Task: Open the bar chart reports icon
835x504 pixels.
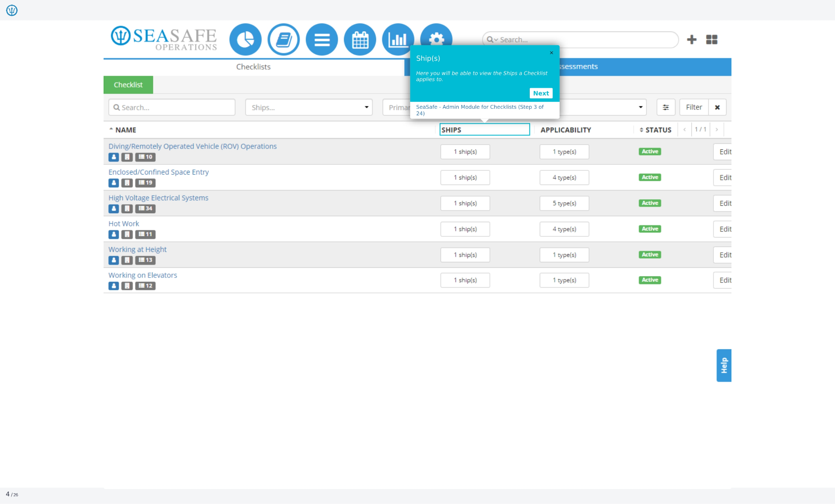Action: (398, 40)
